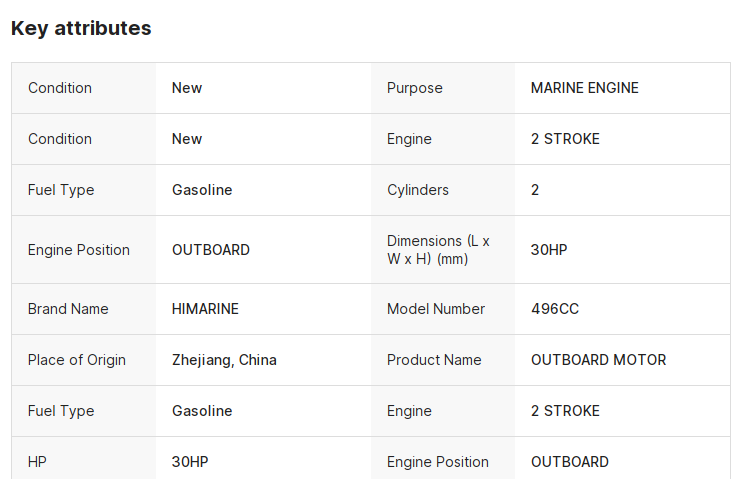The width and height of the screenshot is (741, 479).
Task: Click the 30HP value beside Dimensions
Action: coord(549,250)
